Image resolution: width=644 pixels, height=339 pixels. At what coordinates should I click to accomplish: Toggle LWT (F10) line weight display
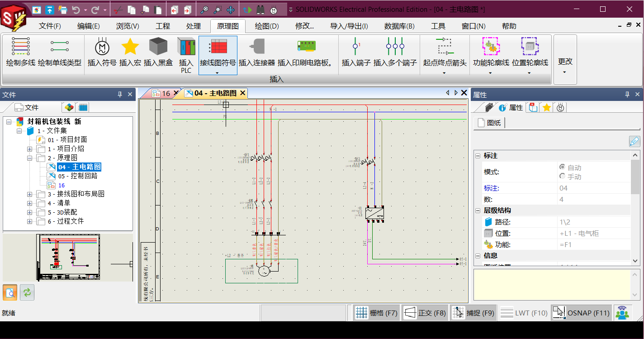click(524, 313)
